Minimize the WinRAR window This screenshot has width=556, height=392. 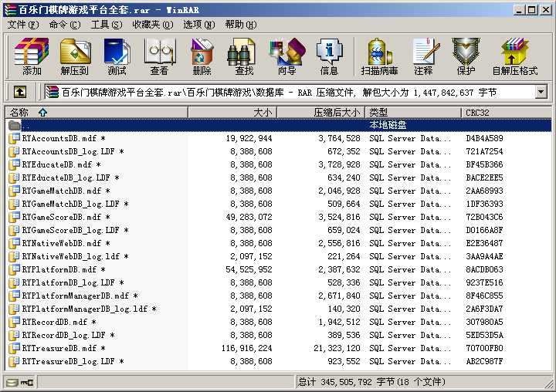click(519, 10)
